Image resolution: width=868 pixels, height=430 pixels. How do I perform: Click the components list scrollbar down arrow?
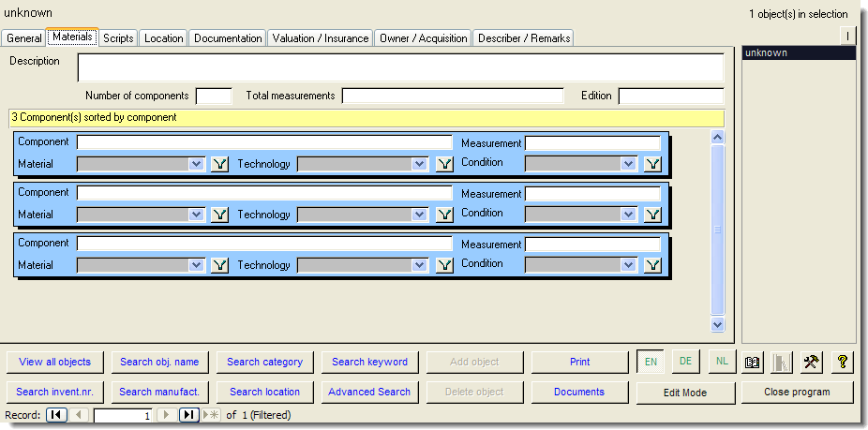718,324
